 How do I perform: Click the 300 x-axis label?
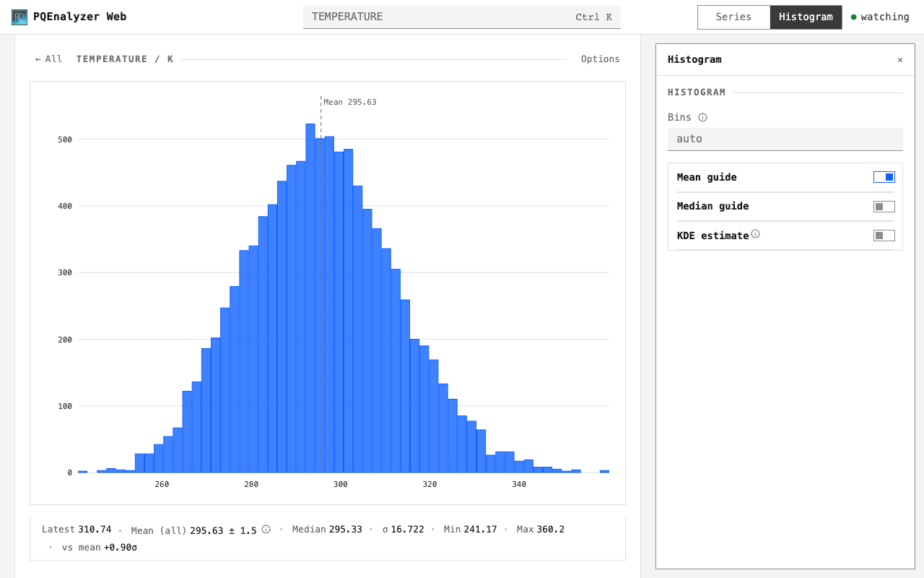(341, 484)
